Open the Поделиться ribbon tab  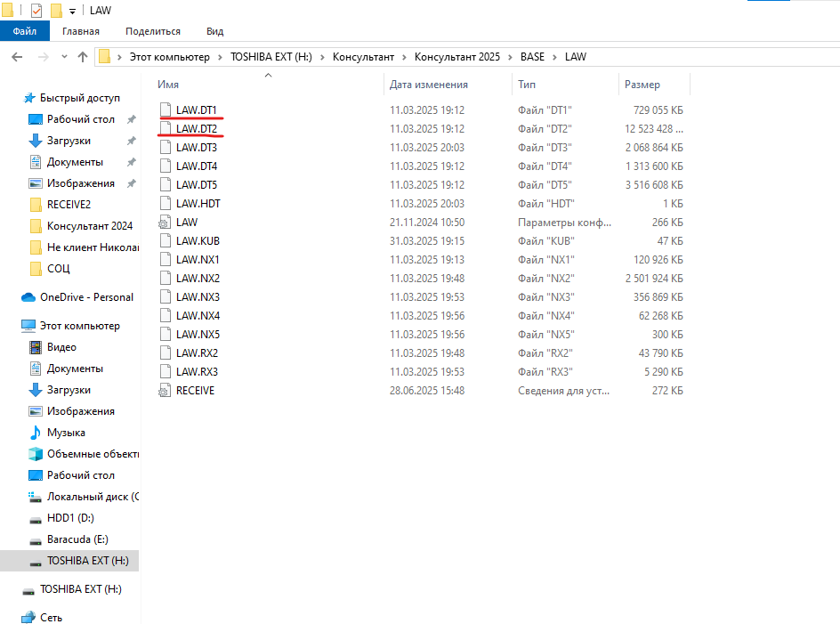[152, 31]
